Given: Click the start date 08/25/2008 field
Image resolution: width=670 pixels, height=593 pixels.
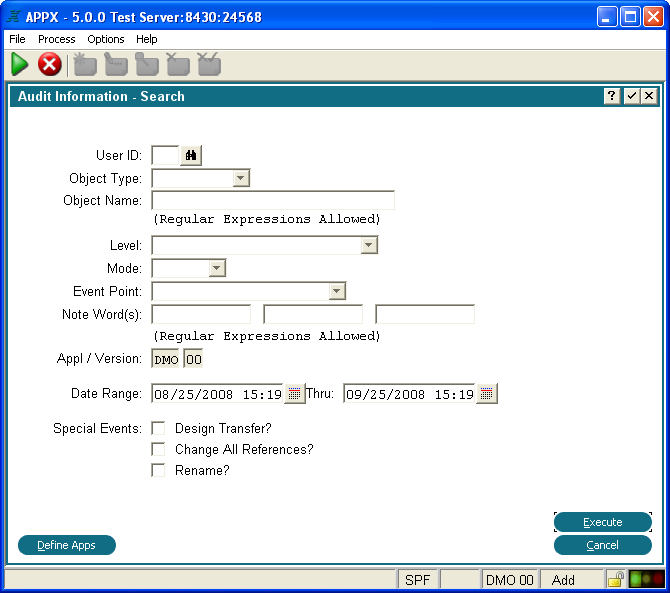Looking at the screenshot, I should [217, 393].
